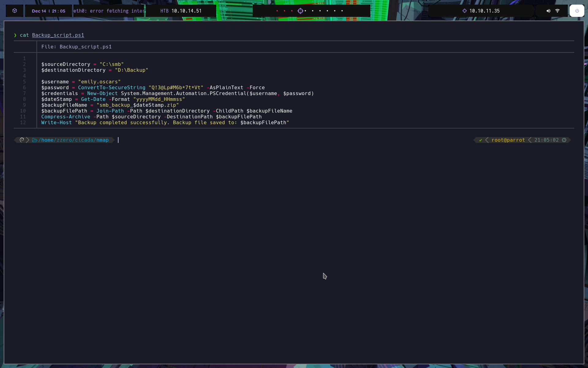Screen dimensions: 588x368
Task: Click the green prompt arrow before cat
Action: coord(15,35)
